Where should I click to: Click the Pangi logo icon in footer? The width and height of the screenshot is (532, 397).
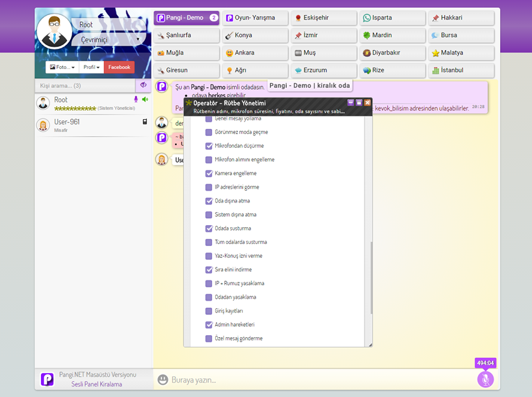(47, 379)
